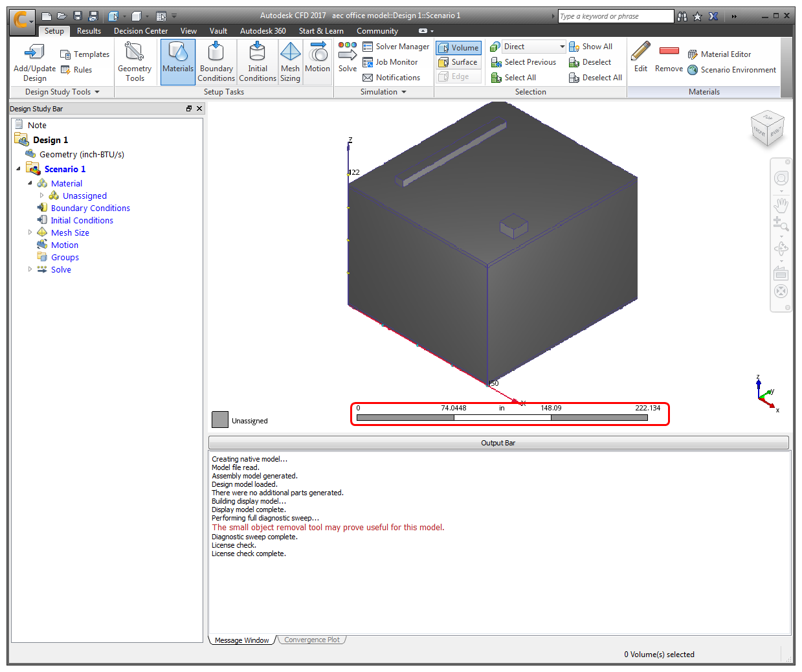Toggle Volume selection mode
The width and height of the screenshot is (802, 672).
coord(459,48)
